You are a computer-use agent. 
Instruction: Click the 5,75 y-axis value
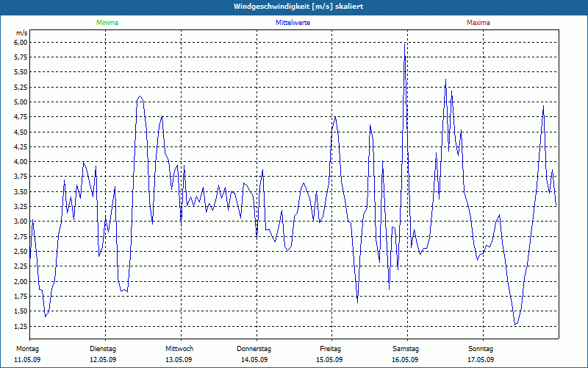21,57
